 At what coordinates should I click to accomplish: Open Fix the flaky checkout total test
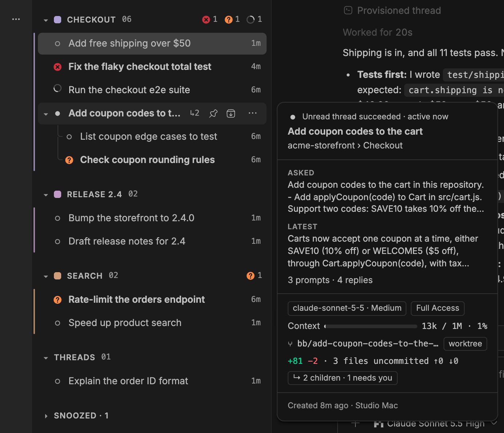[x=152, y=67]
